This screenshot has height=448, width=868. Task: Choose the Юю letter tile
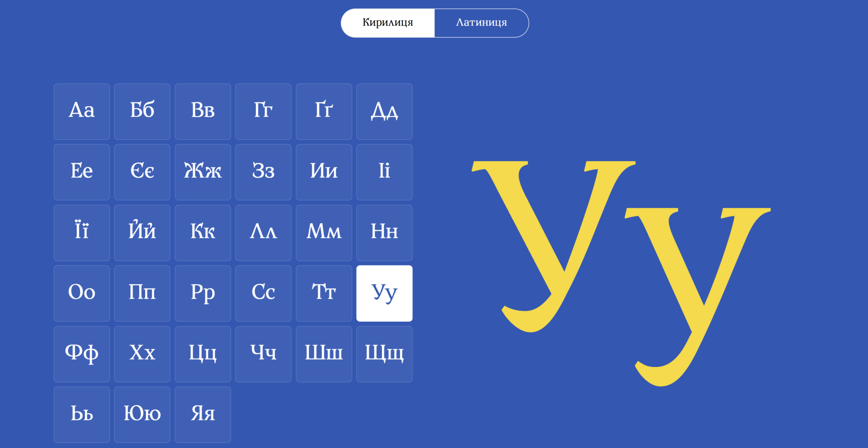tap(142, 415)
